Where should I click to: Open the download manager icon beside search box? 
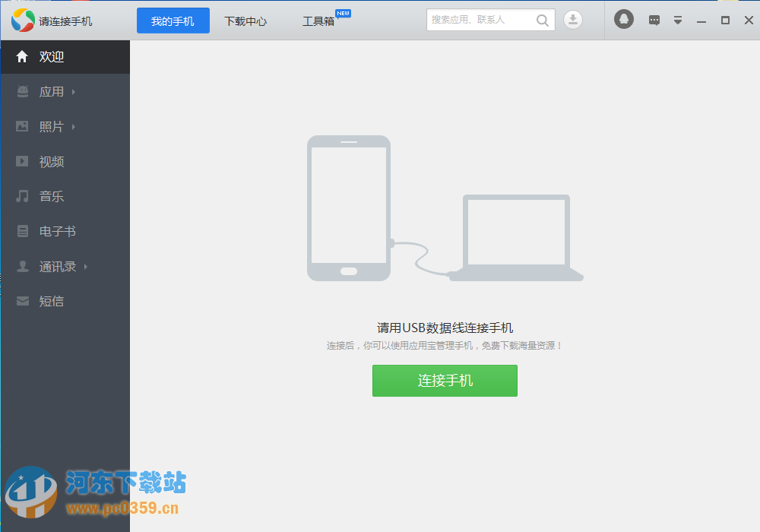tap(573, 19)
